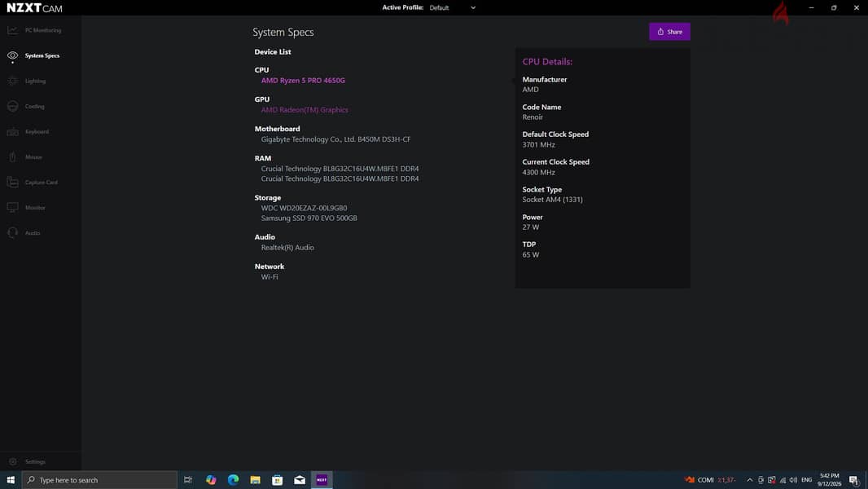
Task: Open the Mail app from taskbar
Action: click(x=300, y=479)
